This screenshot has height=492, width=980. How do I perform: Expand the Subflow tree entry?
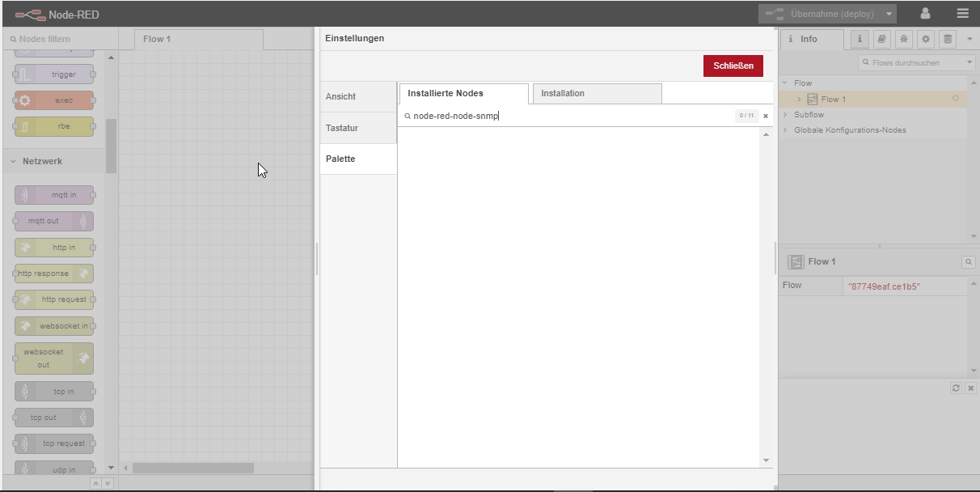pyautogui.click(x=785, y=115)
